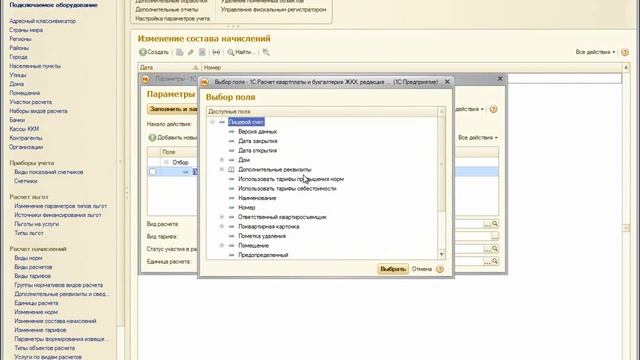
Task: Close the Параметры window behind the dialog
Action: 500,78
